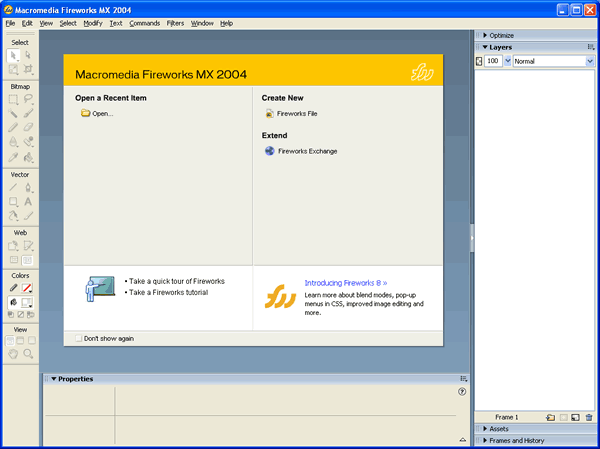Viewport: 600px width, 449px height.
Task: Select the Line tool in the Vector section
Action: pos(13,187)
